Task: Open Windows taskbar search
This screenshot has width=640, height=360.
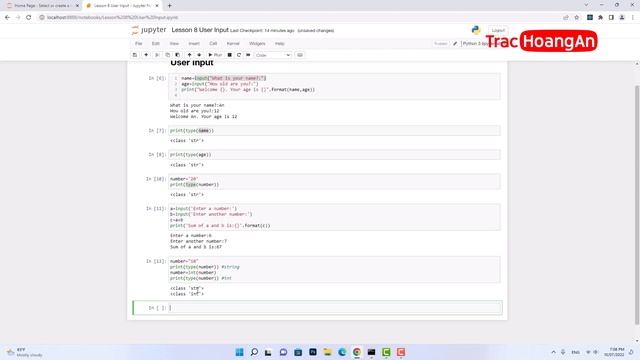Action: (254, 352)
